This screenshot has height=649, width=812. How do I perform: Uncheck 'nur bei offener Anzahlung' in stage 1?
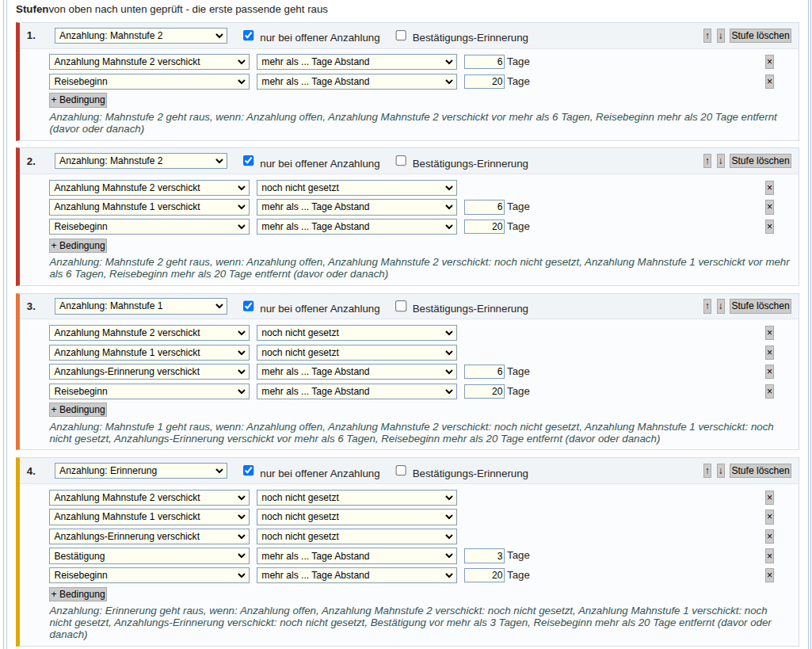point(249,35)
